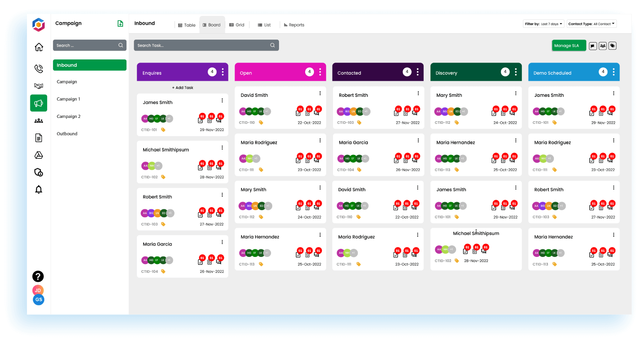Click the Manage SLA button
Screen dimensions: 644x339
coord(569,45)
